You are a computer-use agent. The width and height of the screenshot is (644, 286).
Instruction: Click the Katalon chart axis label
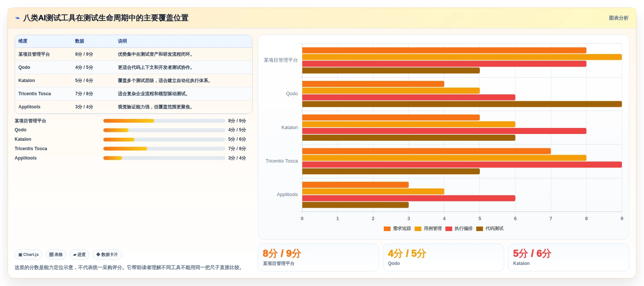pos(289,128)
